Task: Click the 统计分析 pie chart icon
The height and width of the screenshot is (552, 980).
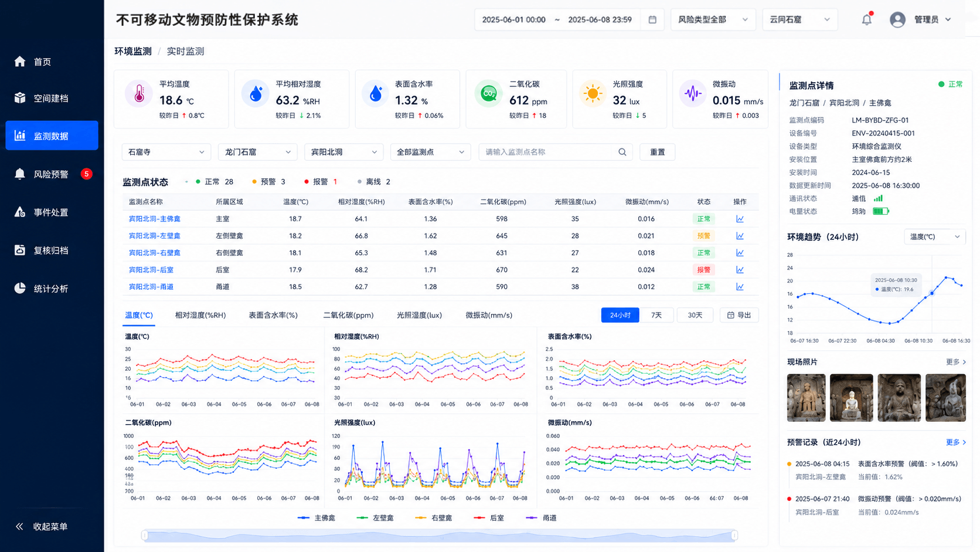Action: [x=20, y=288]
